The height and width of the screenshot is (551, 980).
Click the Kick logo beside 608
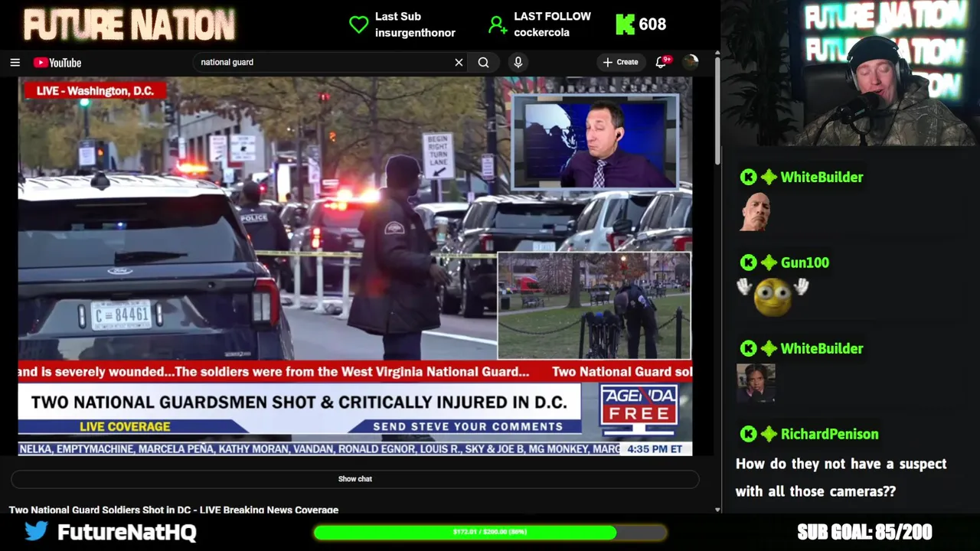(625, 24)
